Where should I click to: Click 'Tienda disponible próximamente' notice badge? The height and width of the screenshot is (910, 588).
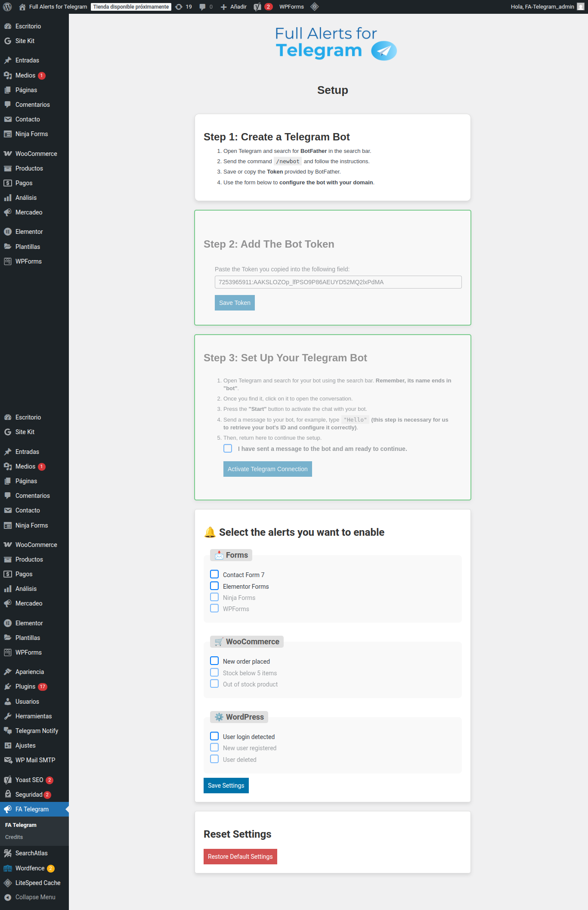point(131,7)
